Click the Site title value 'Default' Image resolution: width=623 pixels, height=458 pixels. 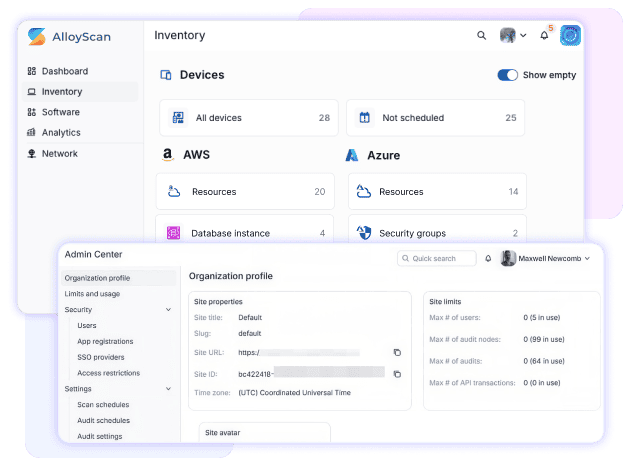250,317
